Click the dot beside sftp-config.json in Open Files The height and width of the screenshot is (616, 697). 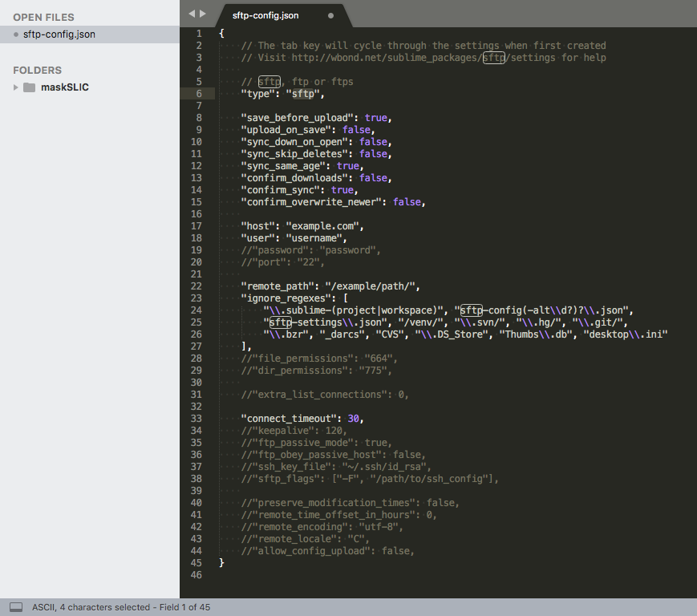(16, 34)
